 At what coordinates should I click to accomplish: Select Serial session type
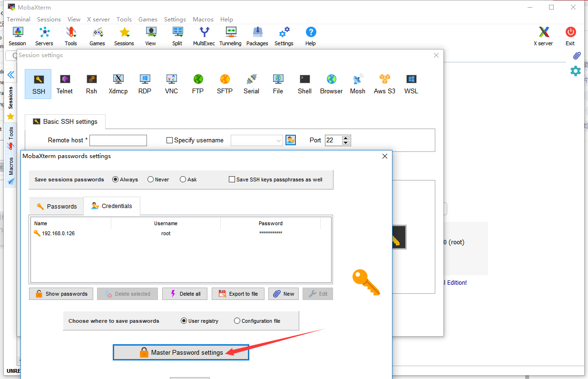[252, 84]
